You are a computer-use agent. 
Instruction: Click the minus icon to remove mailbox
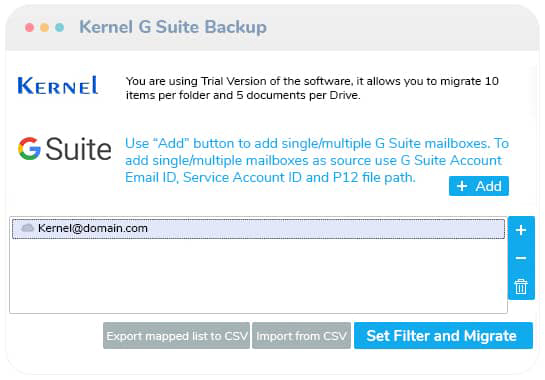[x=521, y=258]
